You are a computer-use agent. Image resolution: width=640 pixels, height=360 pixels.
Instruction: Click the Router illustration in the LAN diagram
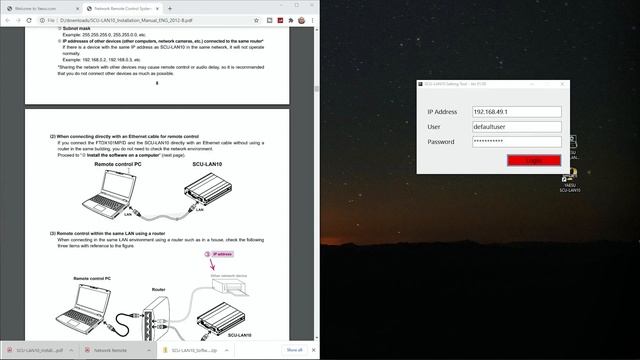[155, 318]
